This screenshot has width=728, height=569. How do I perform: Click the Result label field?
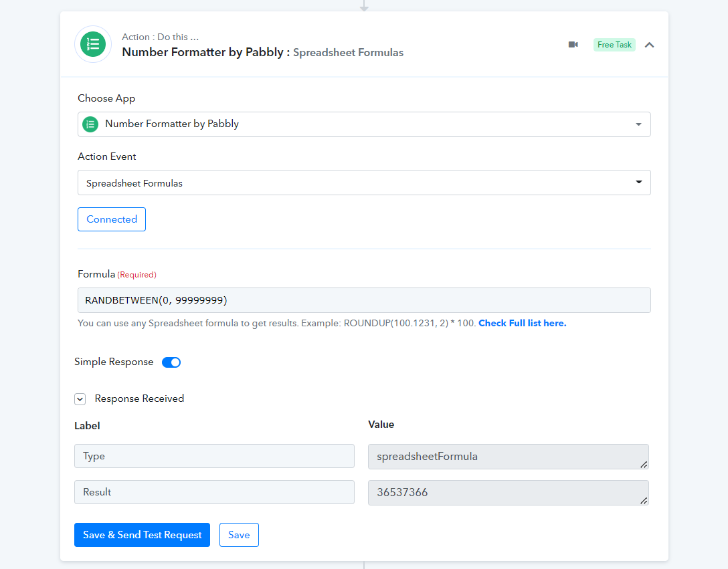214,492
